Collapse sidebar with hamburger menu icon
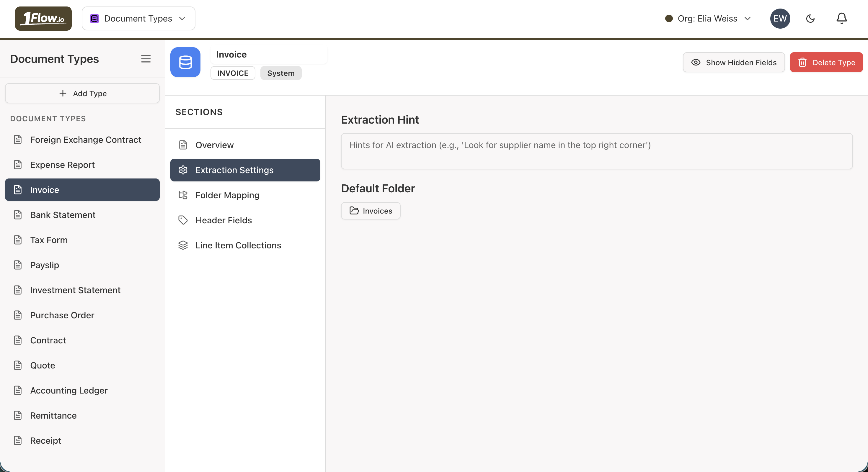 (146, 59)
